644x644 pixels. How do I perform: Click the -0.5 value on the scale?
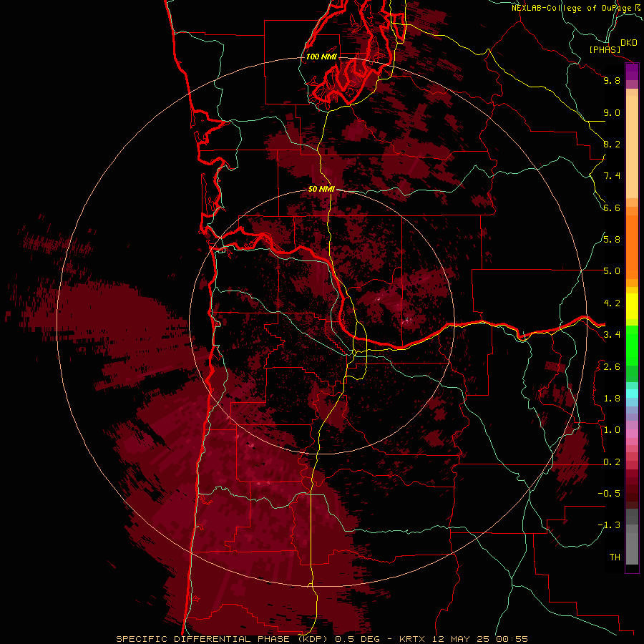[x=609, y=494]
